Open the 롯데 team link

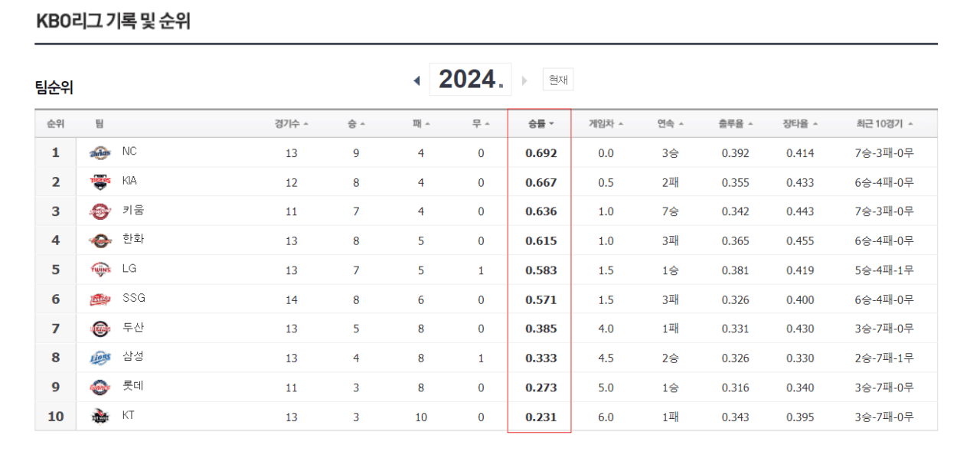[x=132, y=386]
